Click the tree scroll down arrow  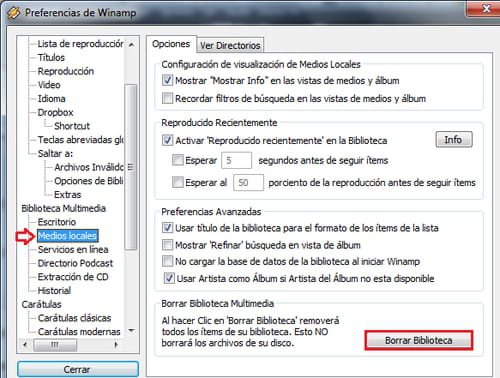coord(131,331)
